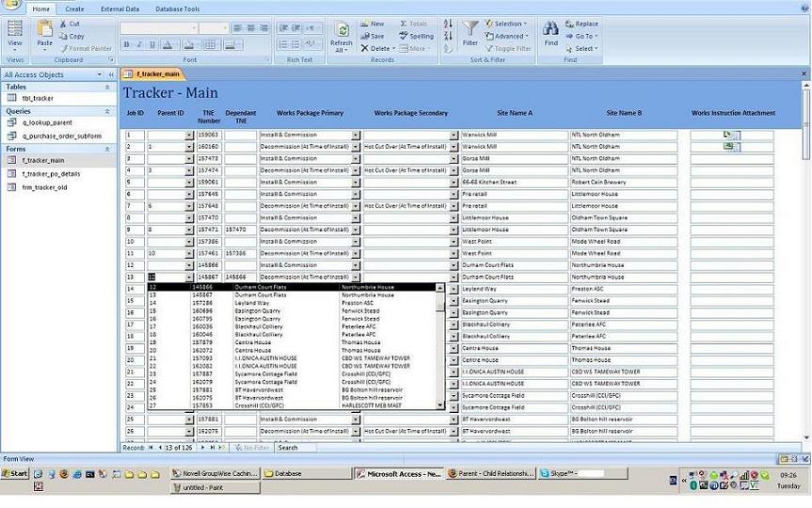Collapse the Queries group in navigation pane

point(107,111)
